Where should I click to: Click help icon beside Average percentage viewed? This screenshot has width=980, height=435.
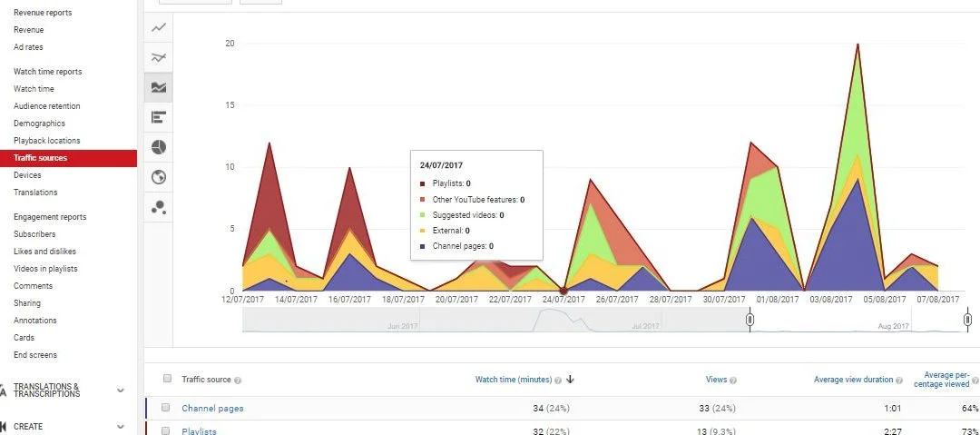pos(975,381)
